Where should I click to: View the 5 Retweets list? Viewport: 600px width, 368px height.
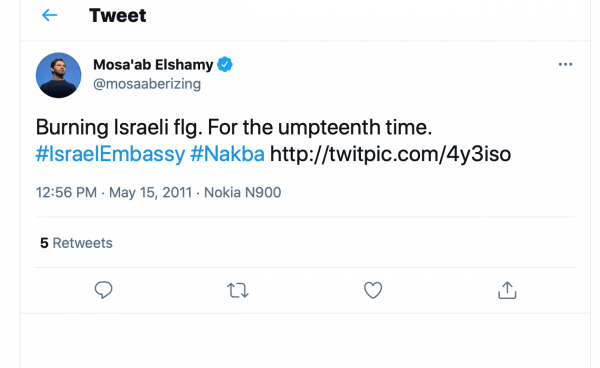tap(76, 243)
